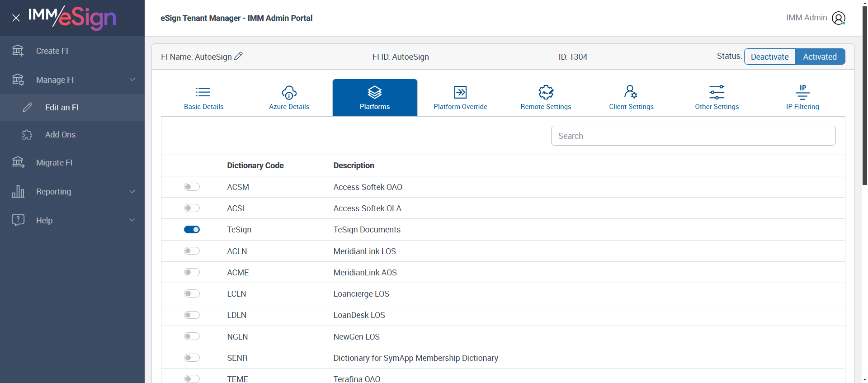Click the Create FI bank icon
Image resolution: width=868 pixels, height=383 pixels.
18,51
